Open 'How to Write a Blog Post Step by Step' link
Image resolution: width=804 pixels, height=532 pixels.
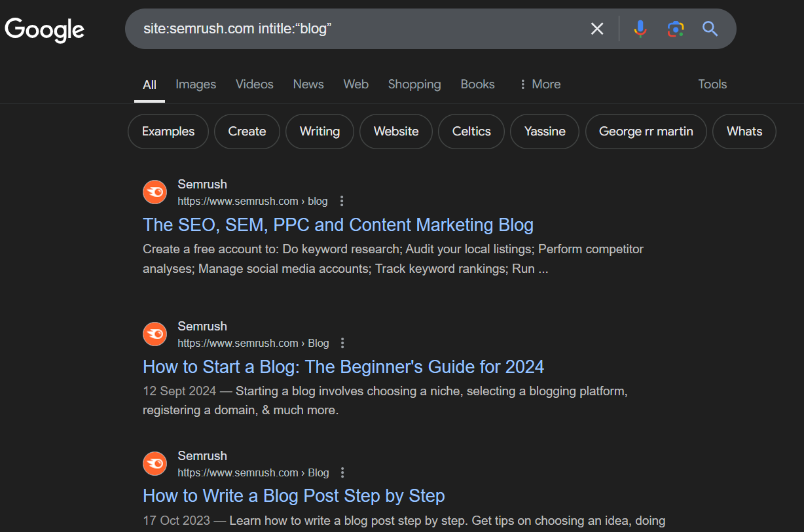294,496
